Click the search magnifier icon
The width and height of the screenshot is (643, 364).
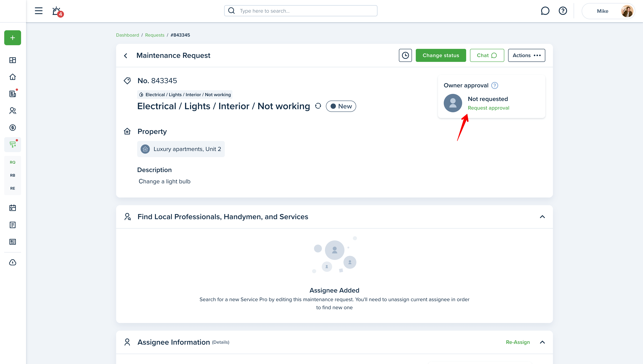click(x=231, y=11)
